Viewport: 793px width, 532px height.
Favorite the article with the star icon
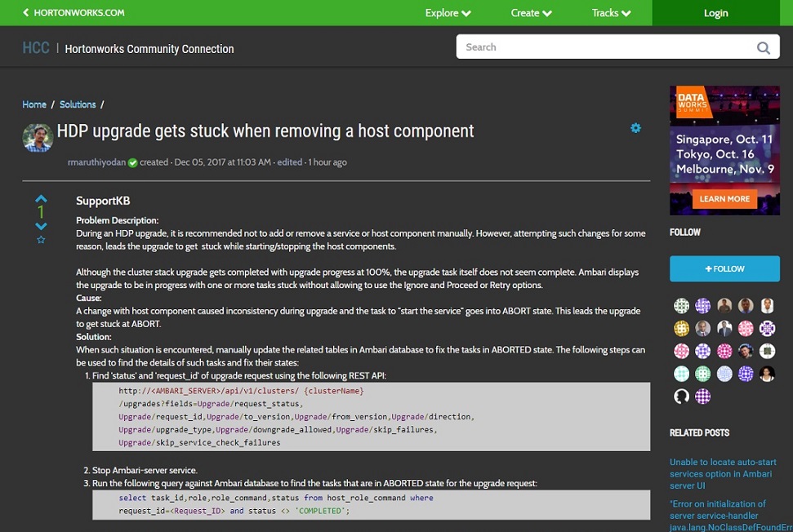(x=41, y=239)
